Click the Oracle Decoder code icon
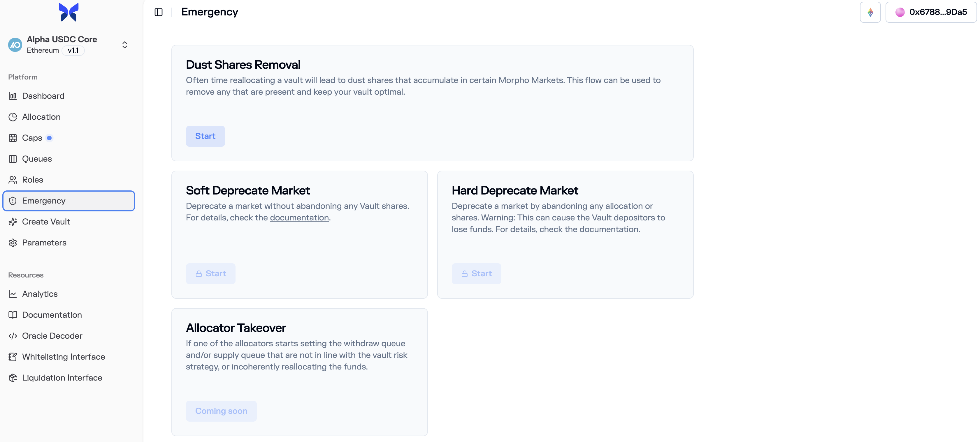Screen dimensions: 980x442 pos(13,336)
